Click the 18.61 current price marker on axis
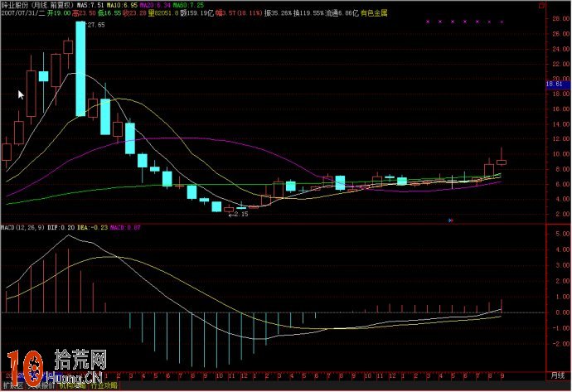The height and width of the screenshot is (392, 572). coord(555,85)
